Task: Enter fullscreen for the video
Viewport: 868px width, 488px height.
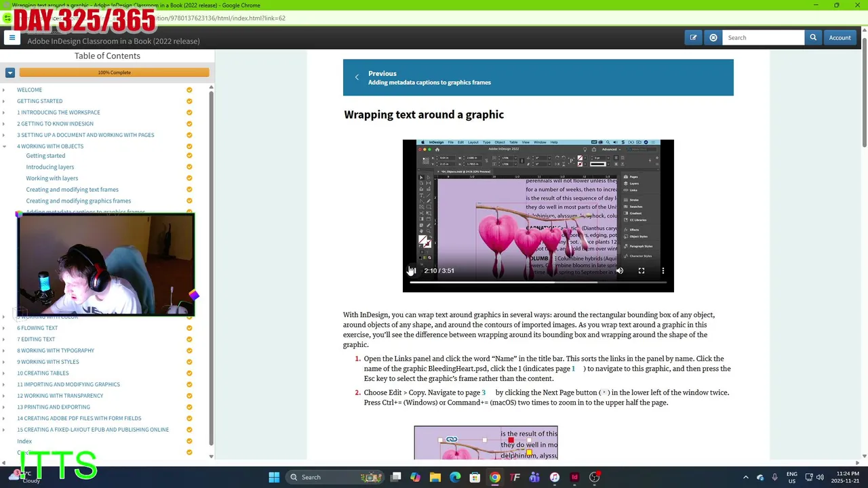Action: coord(642,270)
